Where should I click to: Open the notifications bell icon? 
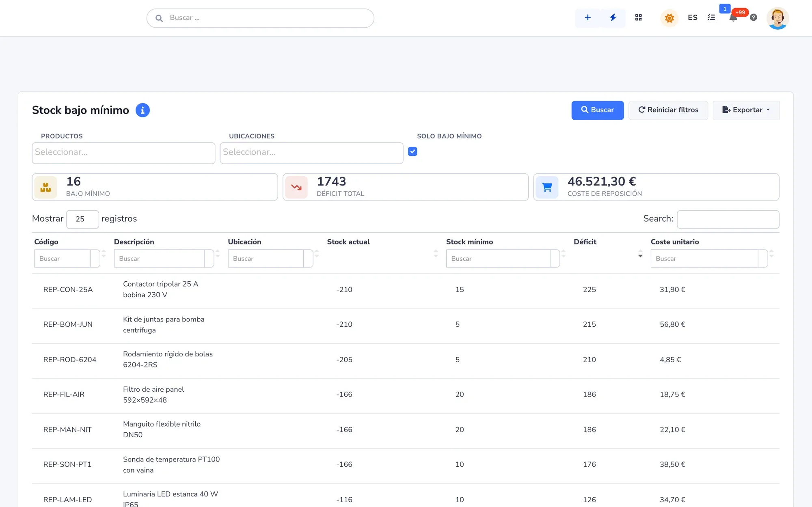[x=733, y=17]
